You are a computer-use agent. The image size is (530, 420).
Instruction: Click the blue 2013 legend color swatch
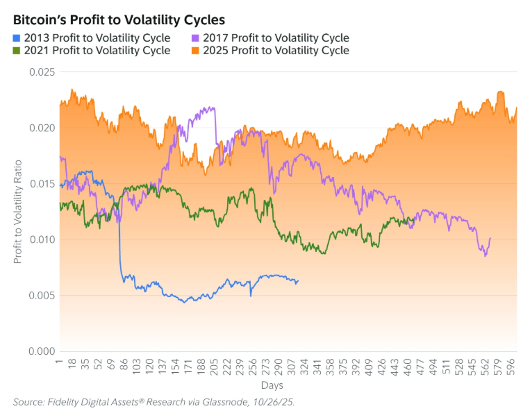pyautogui.click(x=18, y=38)
